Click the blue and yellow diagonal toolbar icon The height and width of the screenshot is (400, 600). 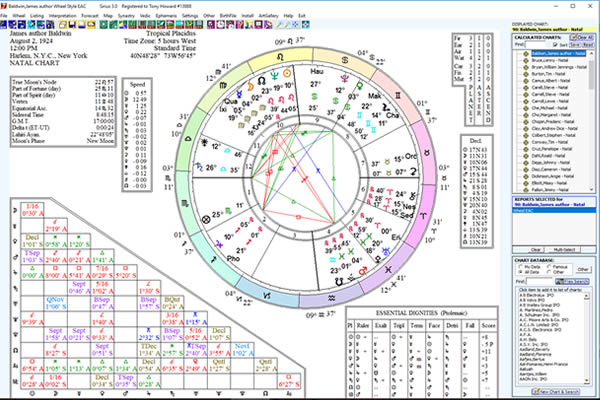point(122,25)
